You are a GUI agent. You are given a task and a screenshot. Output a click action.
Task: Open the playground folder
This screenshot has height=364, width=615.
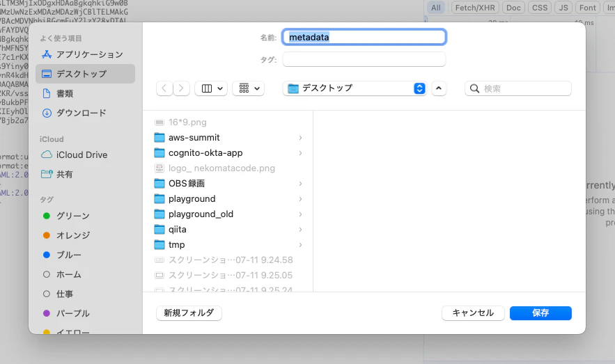pyautogui.click(x=228, y=198)
